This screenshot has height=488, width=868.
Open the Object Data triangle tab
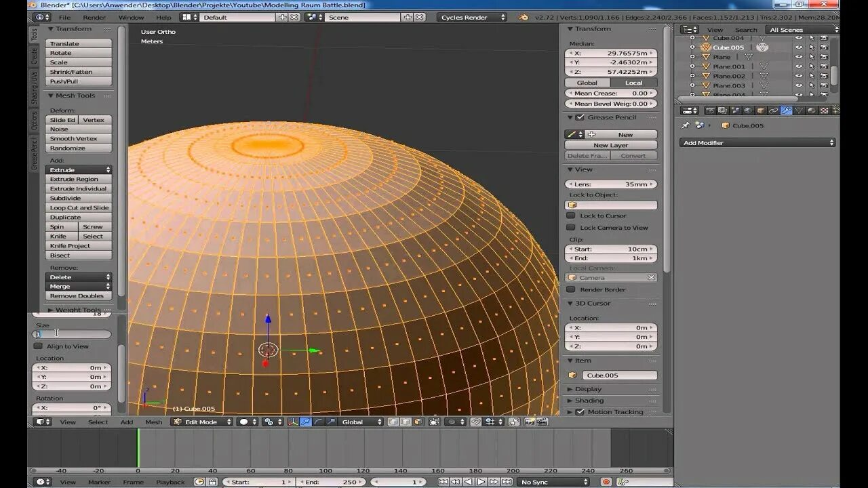(x=799, y=110)
